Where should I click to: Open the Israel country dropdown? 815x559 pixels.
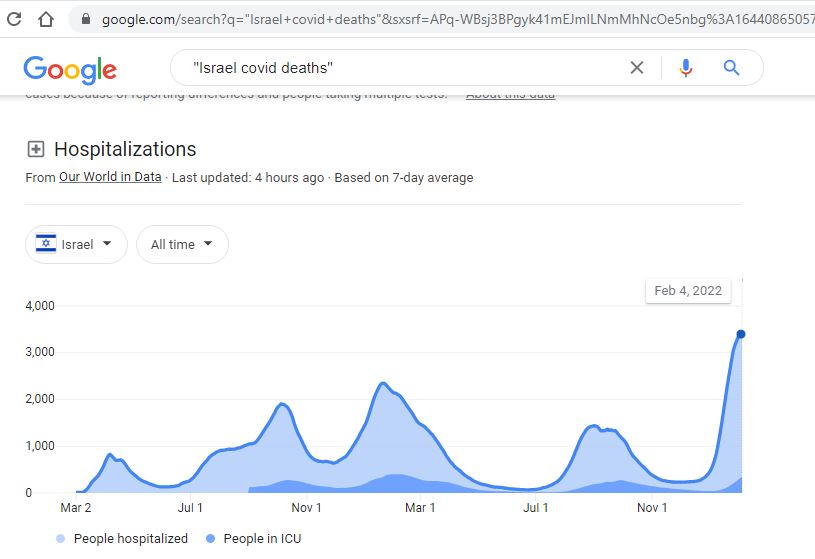(x=76, y=244)
